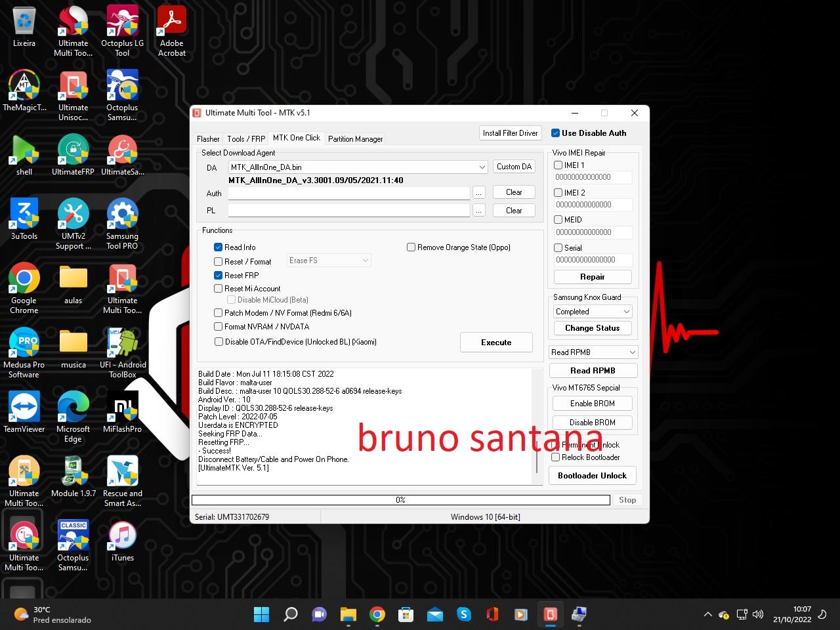Toggle the Use Disable Auth checkbox

555,133
